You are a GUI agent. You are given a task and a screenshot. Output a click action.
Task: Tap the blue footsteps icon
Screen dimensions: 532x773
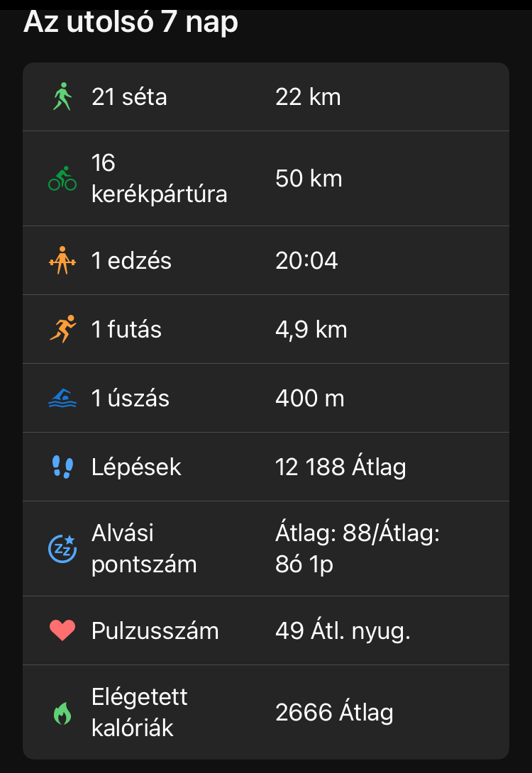click(62, 467)
